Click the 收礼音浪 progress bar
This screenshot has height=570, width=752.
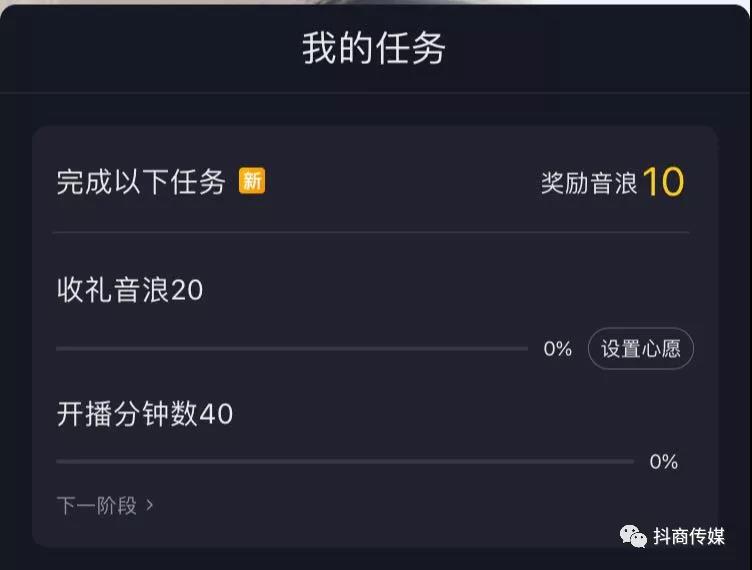click(291, 349)
